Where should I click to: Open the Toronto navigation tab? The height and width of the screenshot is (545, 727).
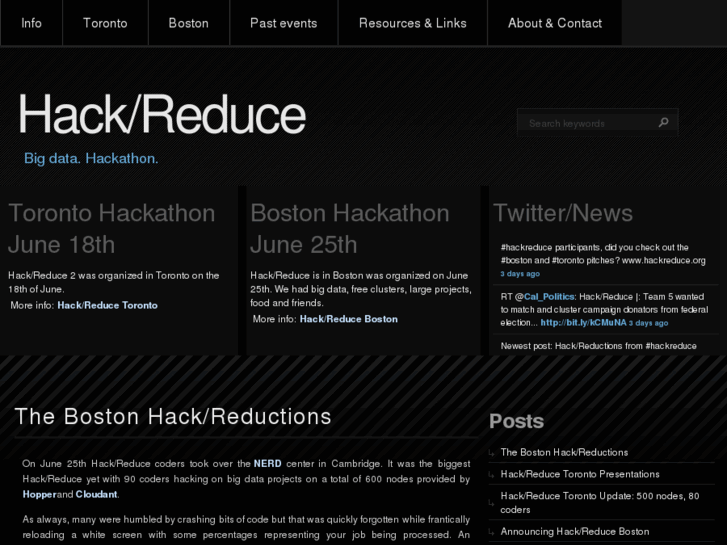point(105,23)
